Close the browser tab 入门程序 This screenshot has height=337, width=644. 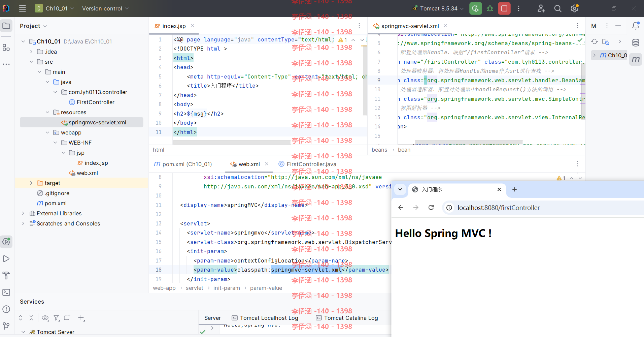tap(499, 189)
